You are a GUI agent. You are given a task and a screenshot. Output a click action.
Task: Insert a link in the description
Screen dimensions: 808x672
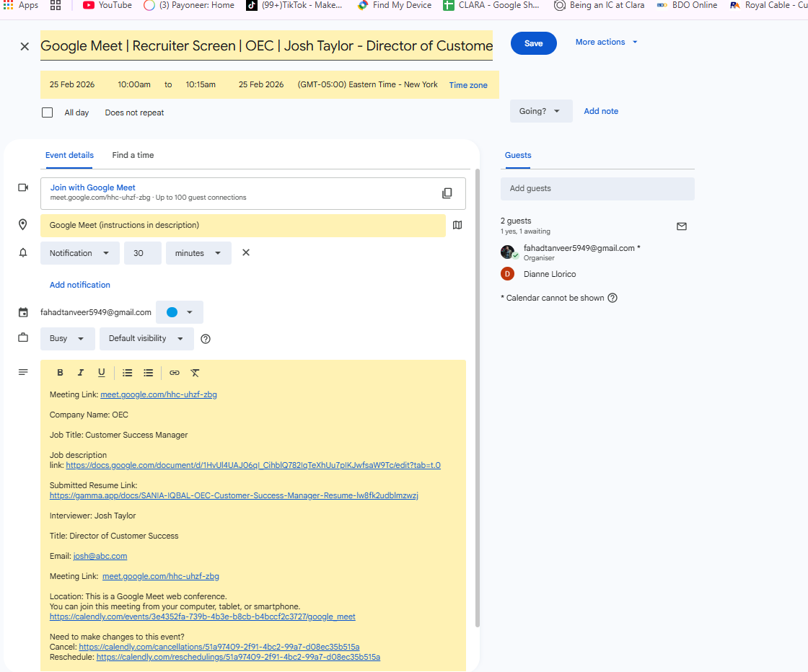tap(175, 373)
